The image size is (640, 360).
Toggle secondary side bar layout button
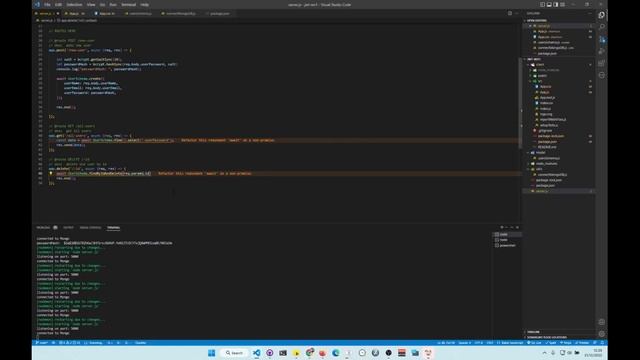(x=556, y=4)
